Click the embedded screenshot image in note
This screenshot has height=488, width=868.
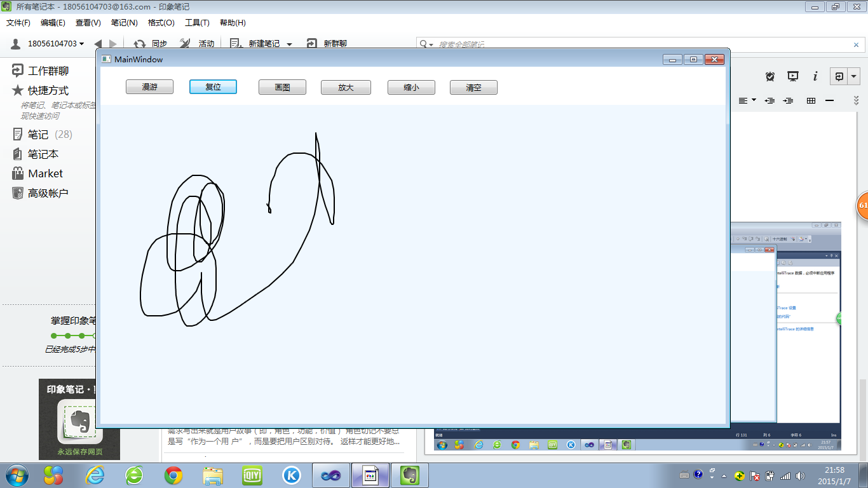(637, 337)
